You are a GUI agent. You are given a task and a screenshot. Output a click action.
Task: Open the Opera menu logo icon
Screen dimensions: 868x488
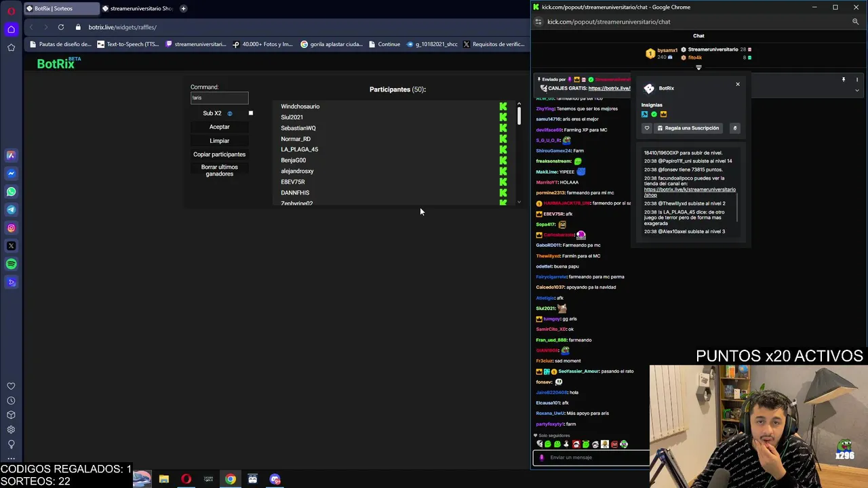click(x=11, y=10)
